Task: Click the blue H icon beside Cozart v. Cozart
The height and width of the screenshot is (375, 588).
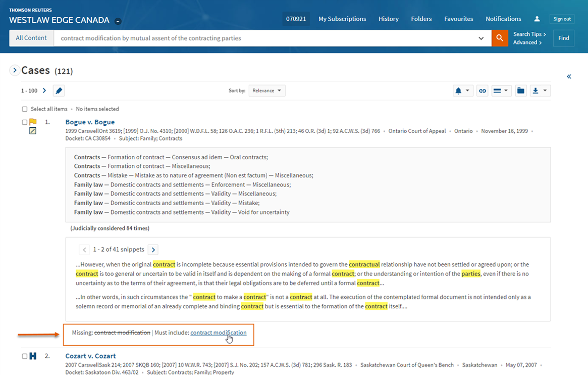Action: [x=33, y=356]
